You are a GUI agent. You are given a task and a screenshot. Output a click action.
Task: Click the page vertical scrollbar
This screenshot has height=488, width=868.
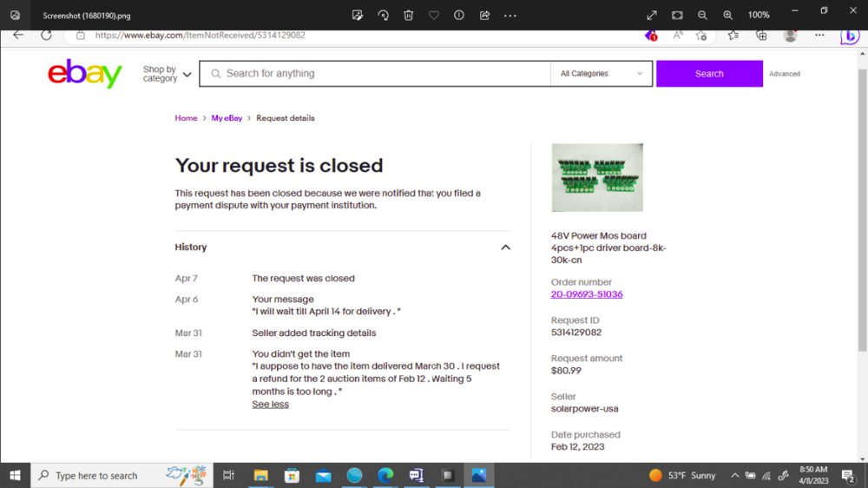click(862, 210)
